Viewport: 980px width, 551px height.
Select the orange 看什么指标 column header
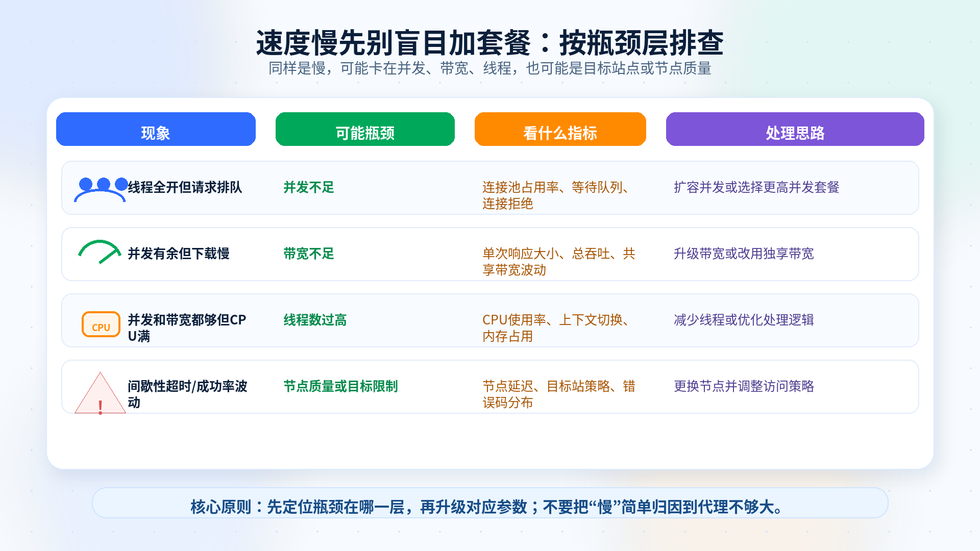[560, 129]
